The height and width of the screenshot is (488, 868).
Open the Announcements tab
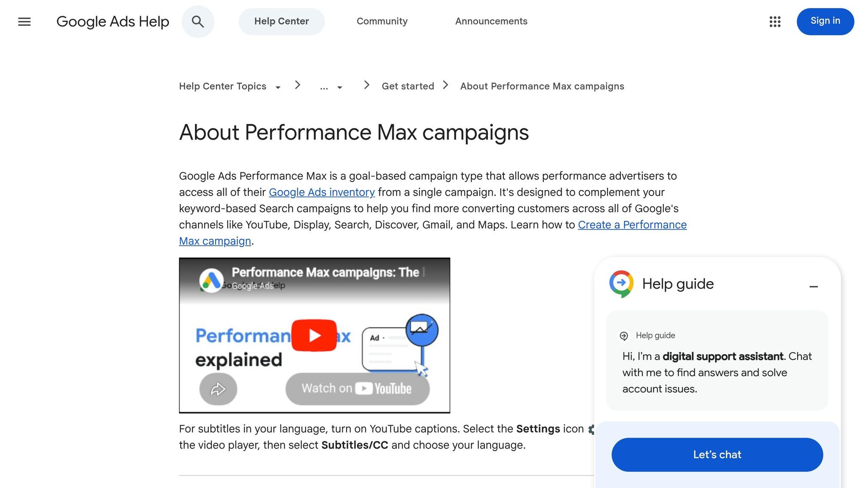[x=491, y=22]
